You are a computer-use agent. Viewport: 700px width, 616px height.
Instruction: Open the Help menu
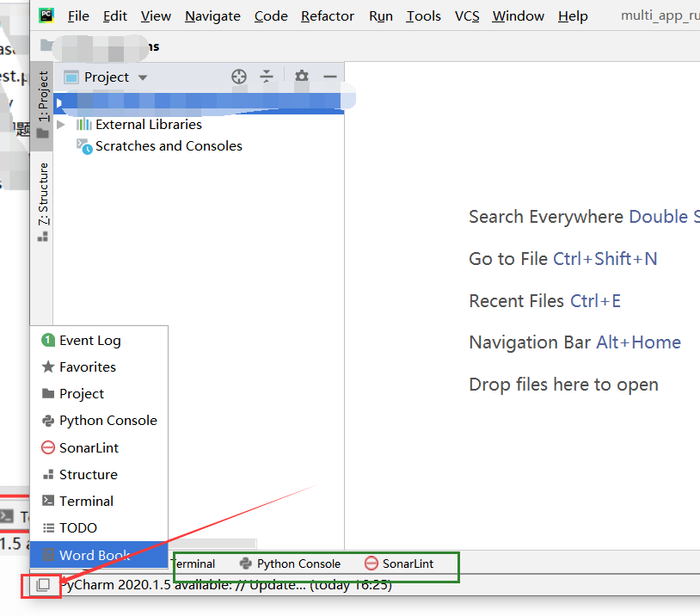[573, 16]
